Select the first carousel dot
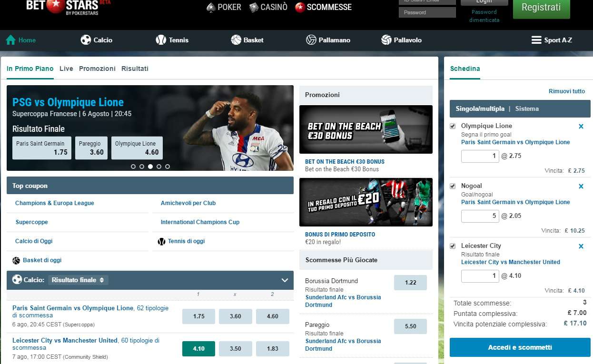The height and width of the screenshot is (364, 593). (133, 167)
